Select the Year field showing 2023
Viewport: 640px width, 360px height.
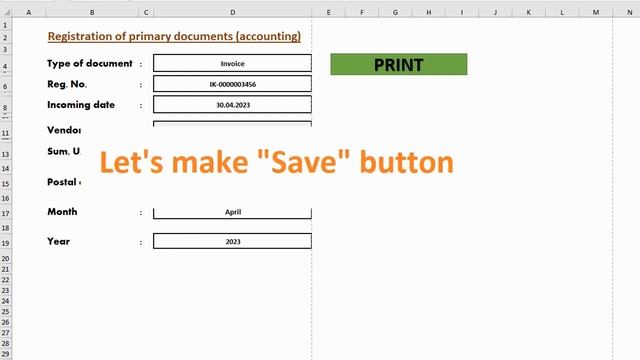coord(232,241)
